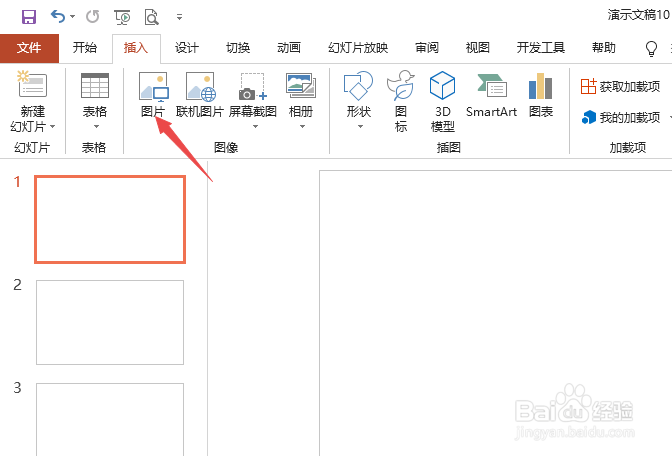
Task: Open the 切换 (Transitions) tab
Action: tap(238, 48)
